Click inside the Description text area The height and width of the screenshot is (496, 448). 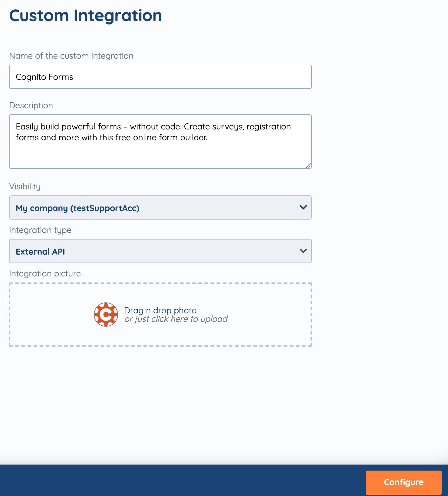coord(160,142)
